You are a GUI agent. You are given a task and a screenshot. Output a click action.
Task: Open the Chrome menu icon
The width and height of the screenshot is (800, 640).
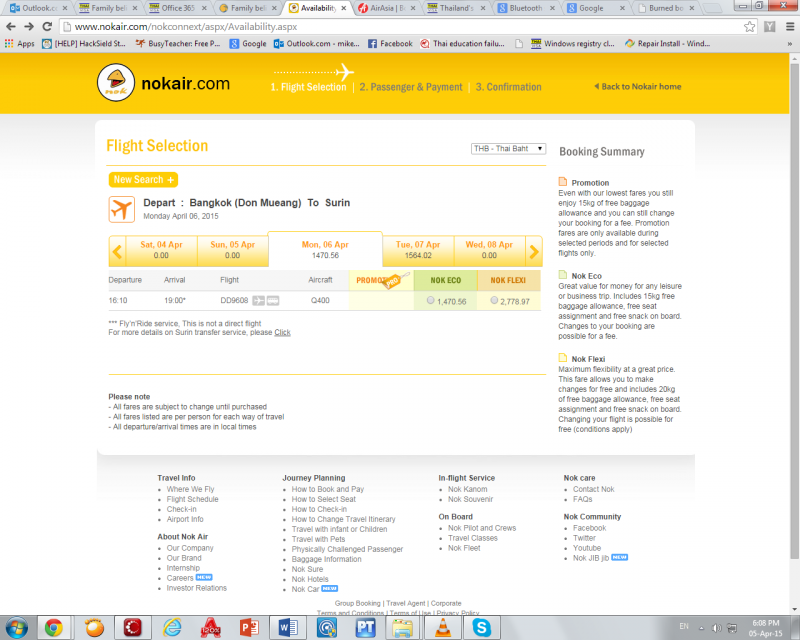click(790, 27)
